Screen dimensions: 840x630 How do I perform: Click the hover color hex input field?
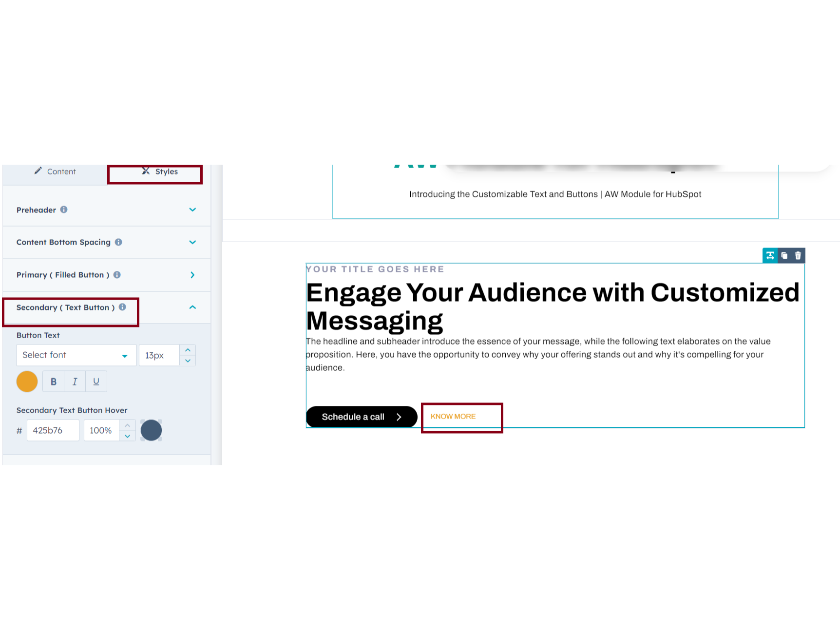(53, 430)
